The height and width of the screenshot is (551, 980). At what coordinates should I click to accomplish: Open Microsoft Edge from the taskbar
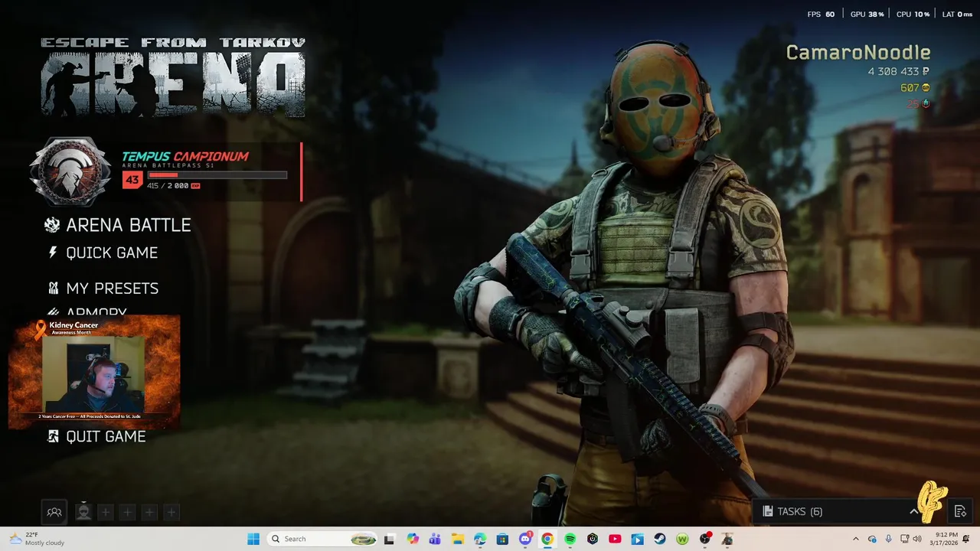(480, 539)
